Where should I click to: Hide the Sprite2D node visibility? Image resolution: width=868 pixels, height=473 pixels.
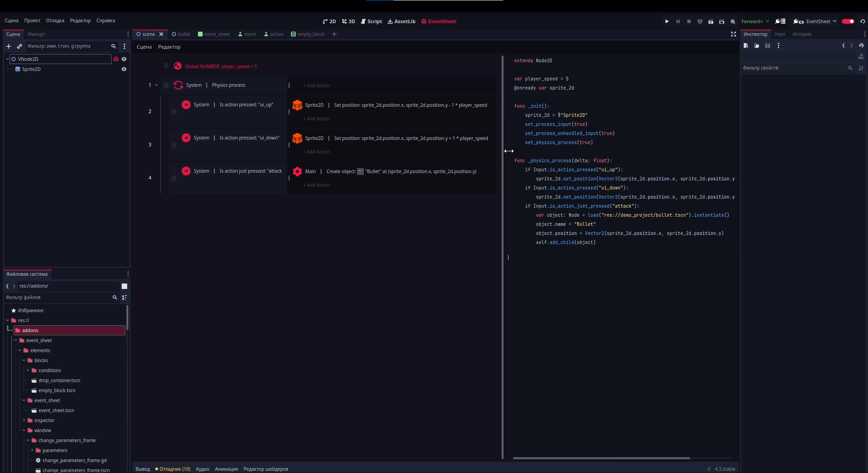[x=124, y=69]
